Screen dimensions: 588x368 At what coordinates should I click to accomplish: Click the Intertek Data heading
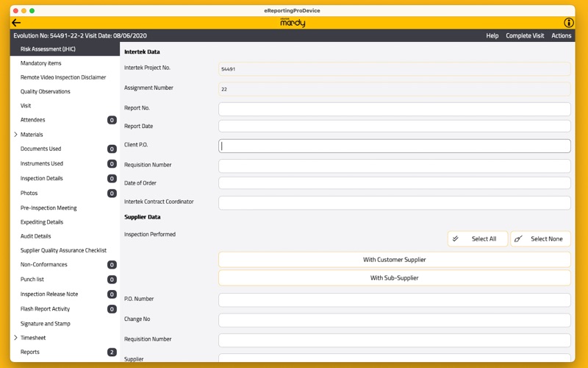(x=142, y=52)
